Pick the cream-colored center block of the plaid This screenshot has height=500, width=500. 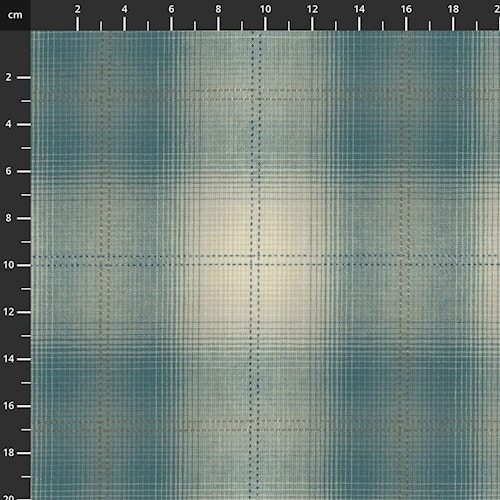click(x=255, y=260)
